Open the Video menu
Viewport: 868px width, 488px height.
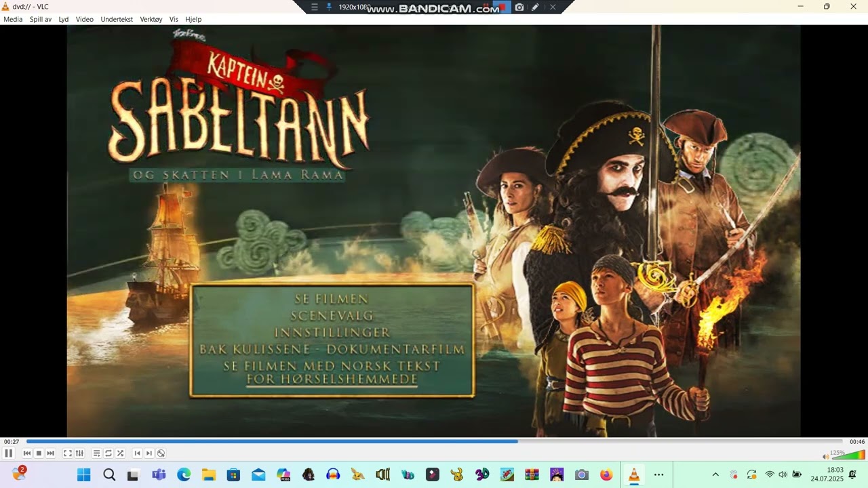(85, 19)
